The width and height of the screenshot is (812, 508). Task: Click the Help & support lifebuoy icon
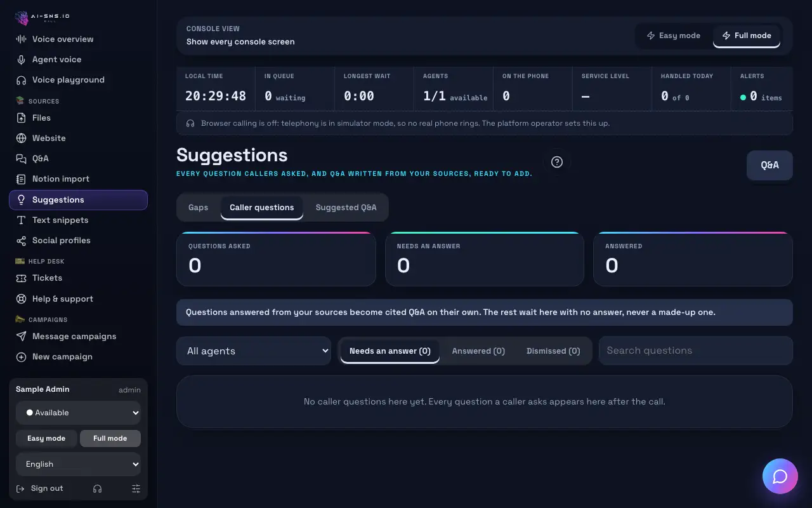(x=21, y=299)
